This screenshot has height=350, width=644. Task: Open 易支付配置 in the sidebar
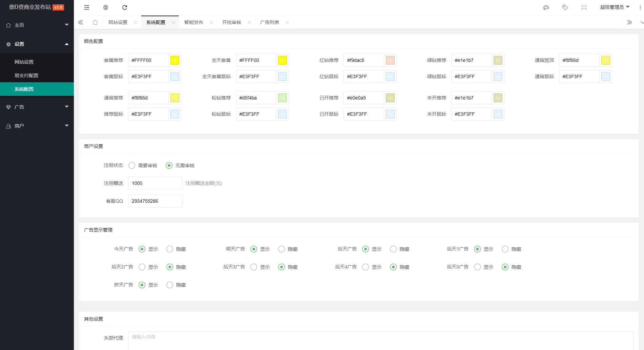37,75
